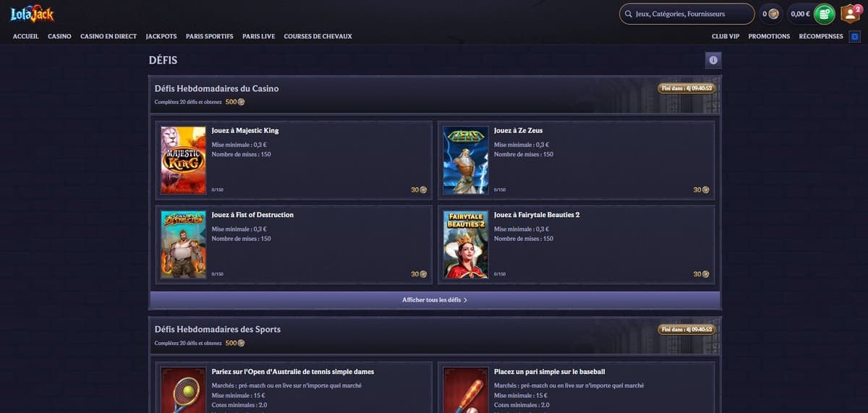The image size is (868, 413).
Task: Click the Jouez à Majestic King title
Action: point(245,131)
